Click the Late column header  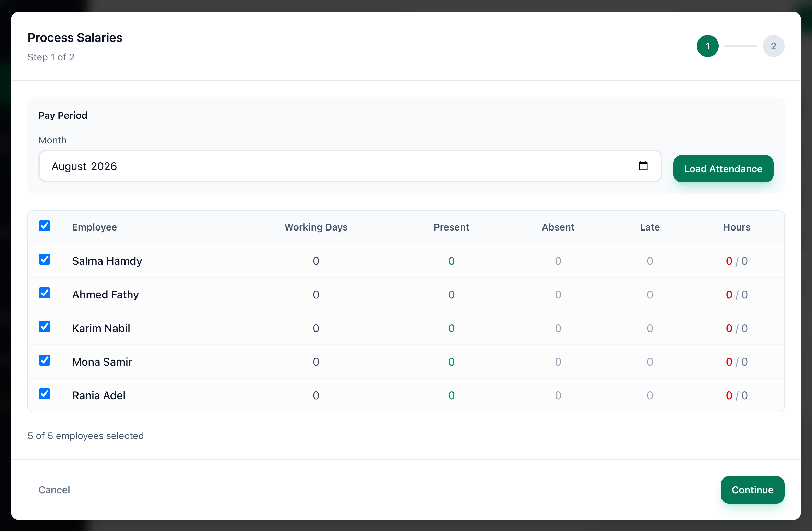click(x=650, y=227)
